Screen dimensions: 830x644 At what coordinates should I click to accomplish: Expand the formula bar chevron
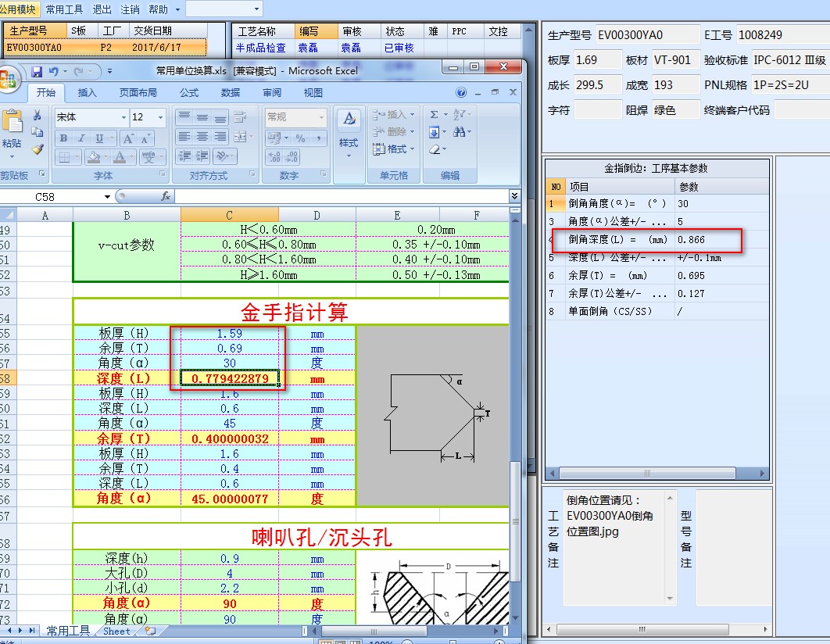coord(514,196)
